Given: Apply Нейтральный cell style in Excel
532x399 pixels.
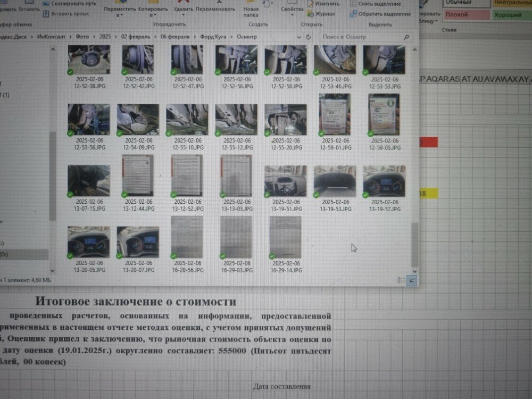Looking at the screenshot, I should click(x=512, y=3).
